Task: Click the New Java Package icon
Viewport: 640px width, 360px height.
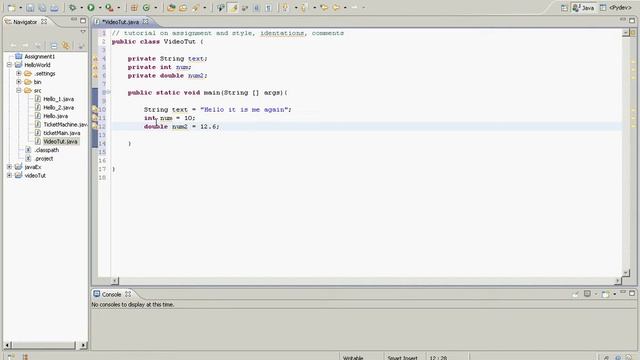Action: 134,7
